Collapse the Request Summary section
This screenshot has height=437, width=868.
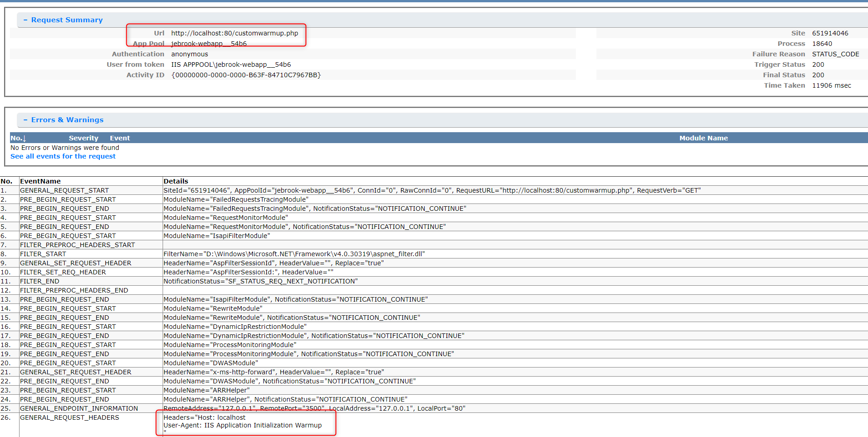click(x=25, y=20)
